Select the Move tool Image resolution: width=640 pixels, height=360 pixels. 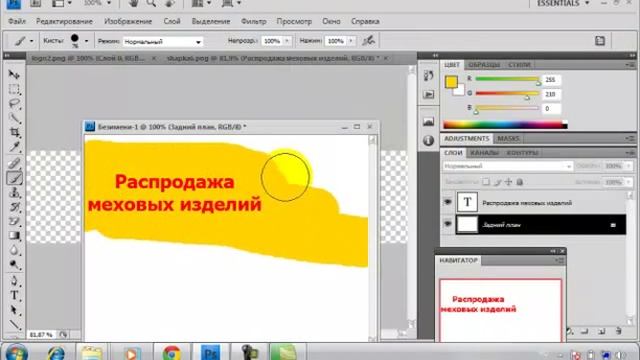pyautogui.click(x=14, y=74)
